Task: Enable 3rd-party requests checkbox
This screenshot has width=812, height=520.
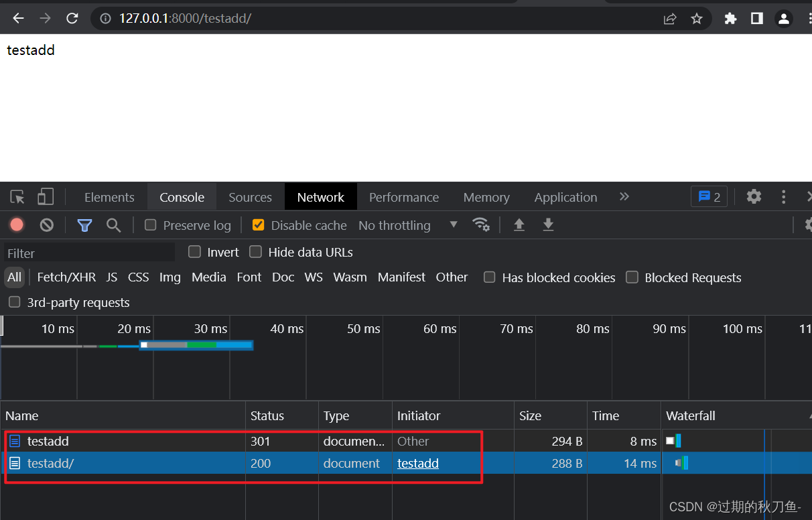Action: [14, 302]
